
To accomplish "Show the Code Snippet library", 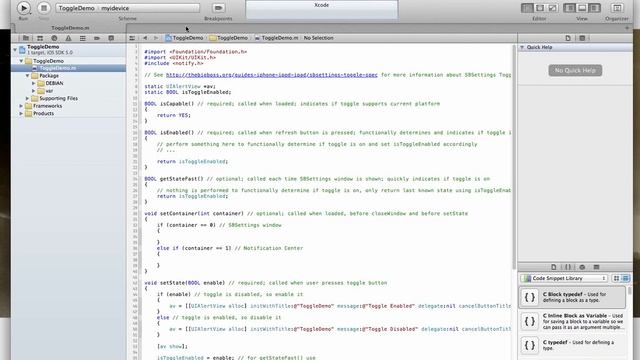I will (x=568, y=267).
